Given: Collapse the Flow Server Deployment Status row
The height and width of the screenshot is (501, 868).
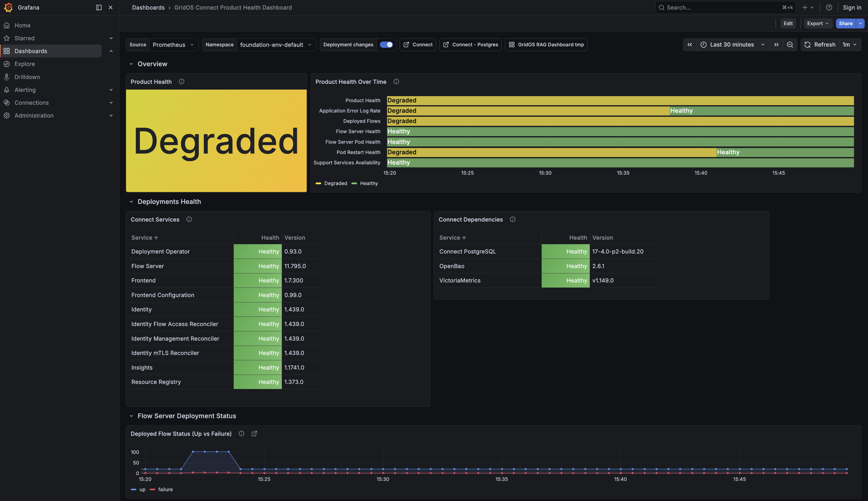Looking at the screenshot, I should click(x=131, y=416).
